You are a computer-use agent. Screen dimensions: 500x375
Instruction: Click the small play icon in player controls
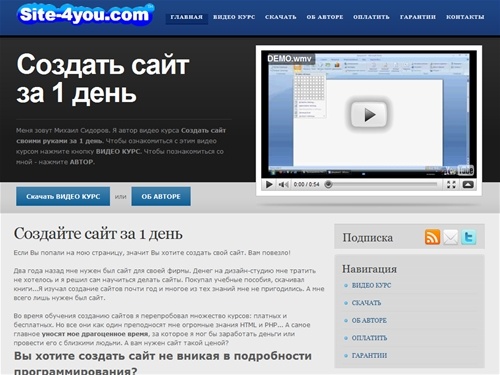click(269, 184)
